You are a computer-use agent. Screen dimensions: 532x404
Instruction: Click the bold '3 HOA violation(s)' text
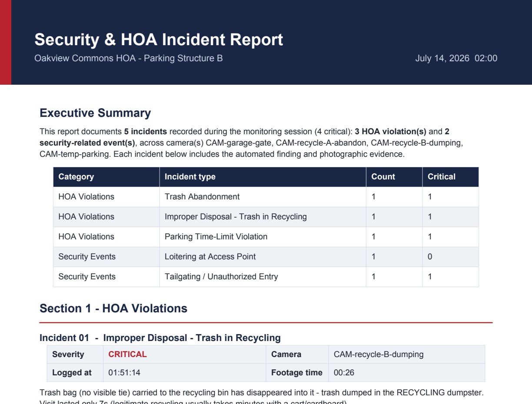click(x=390, y=131)
